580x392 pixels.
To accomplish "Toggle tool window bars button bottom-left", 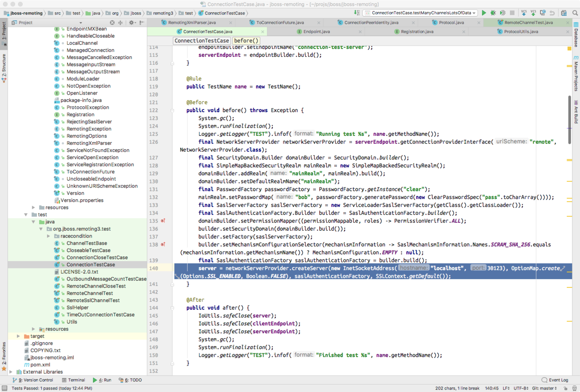I will [4, 388].
